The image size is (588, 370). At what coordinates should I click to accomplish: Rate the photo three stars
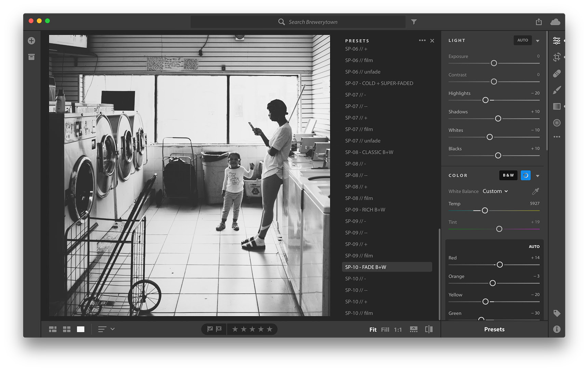[252, 329]
